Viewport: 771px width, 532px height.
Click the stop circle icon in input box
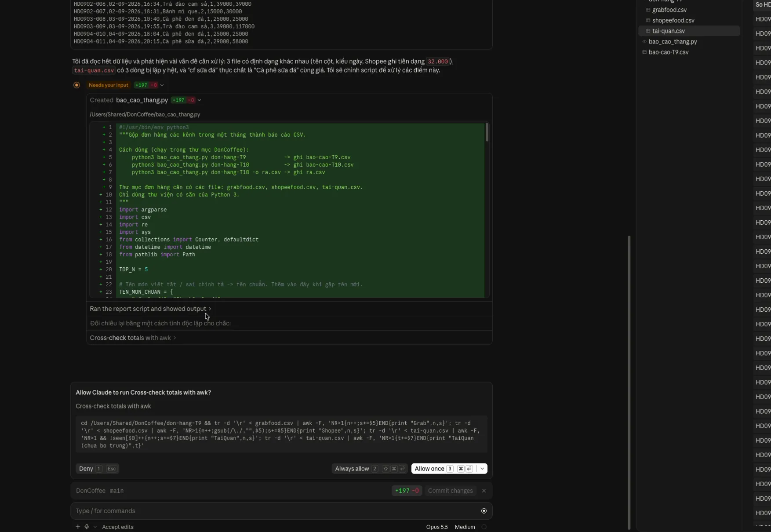point(484,511)
